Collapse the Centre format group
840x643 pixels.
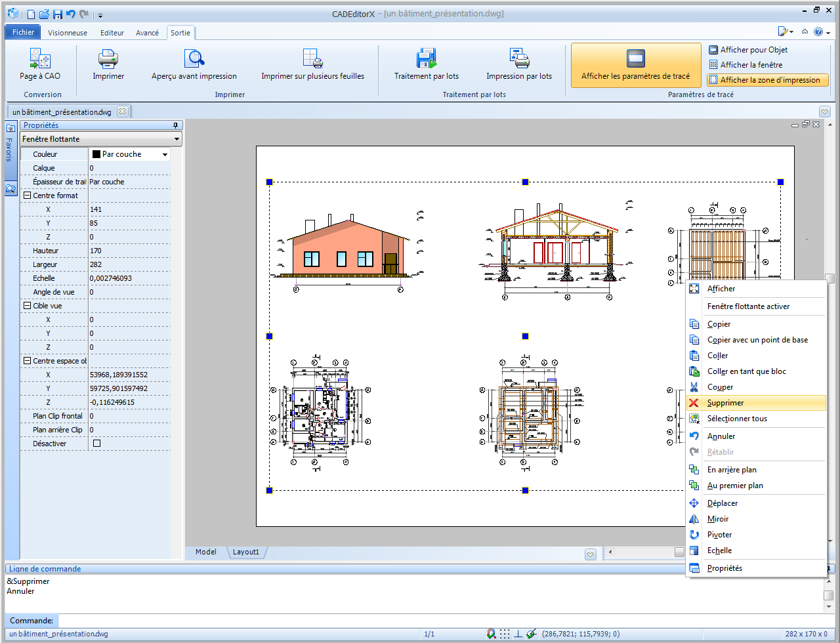click(x=28, y=196)
